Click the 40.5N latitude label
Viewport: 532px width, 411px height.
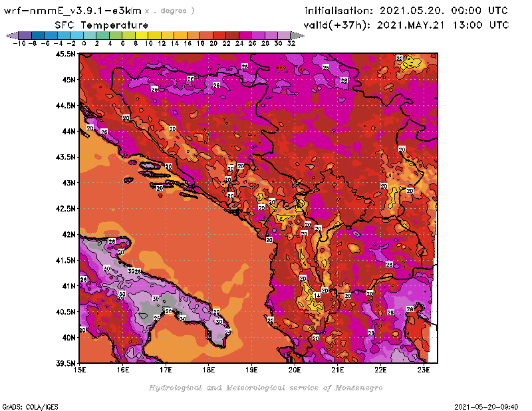(65, 312)
